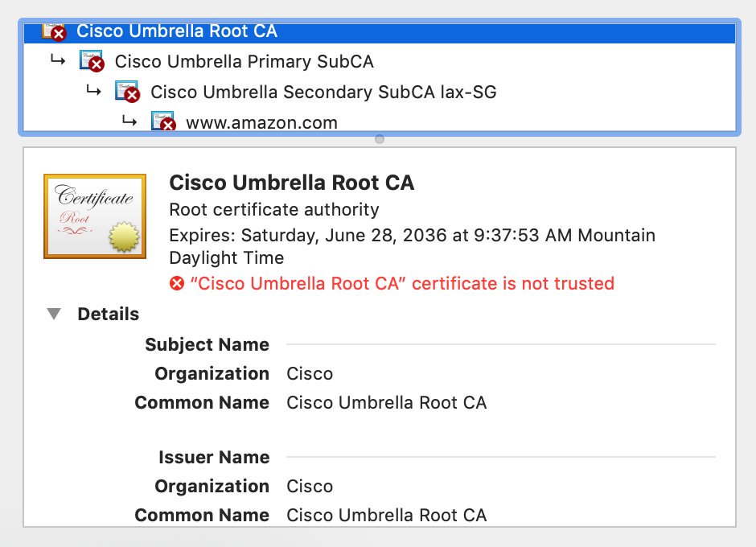The height and width of the screenshot is (547, 756).
Task: Click the "Root certificate authority" text
Action: pos(274,210)
